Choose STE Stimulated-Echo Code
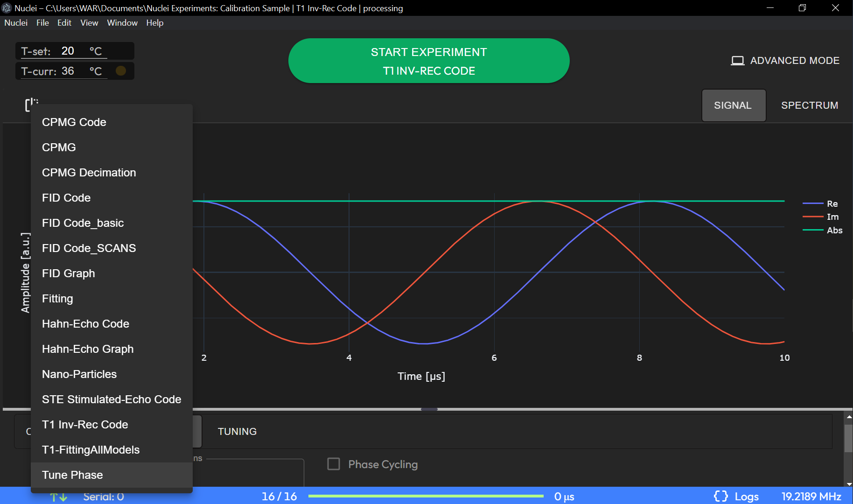The width and height of the screenshot is (853, 504). click(x=112, y=399)
